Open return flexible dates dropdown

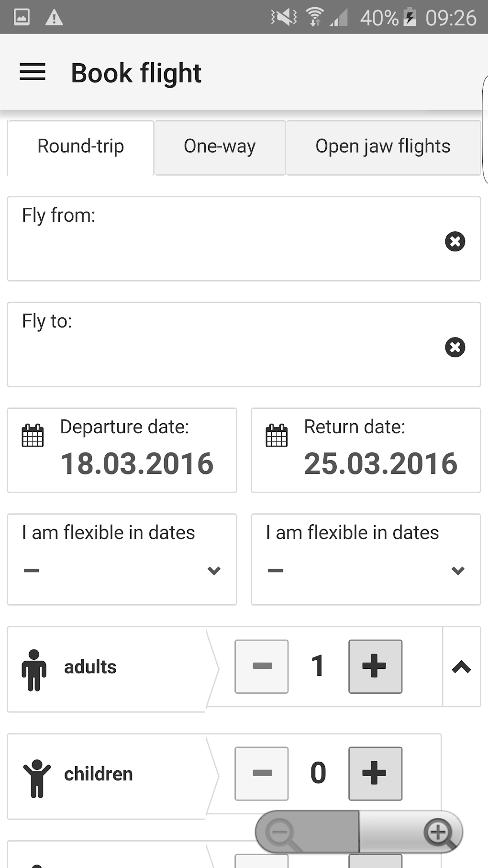pos(366,570)
